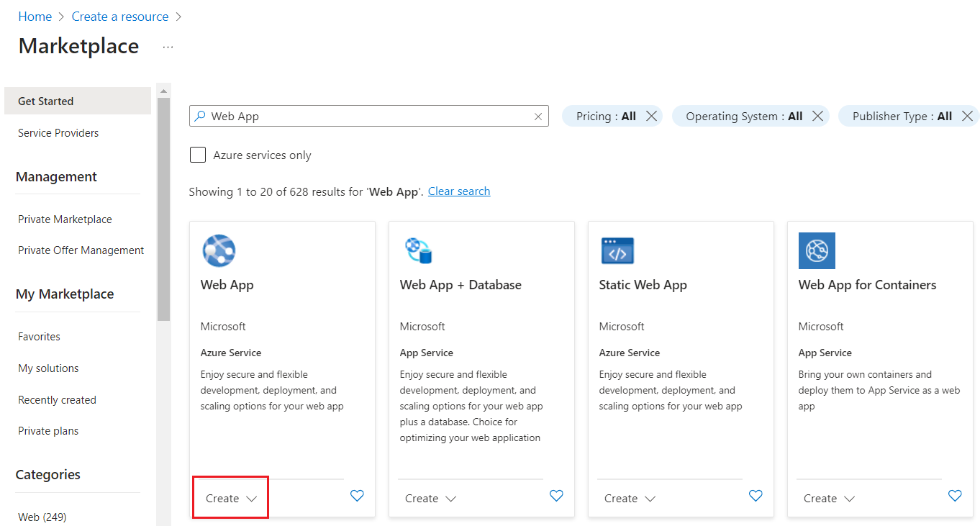Favorite the Web App card with heart
The height and width of the screenshot is (526, 980).
(357, 496)
